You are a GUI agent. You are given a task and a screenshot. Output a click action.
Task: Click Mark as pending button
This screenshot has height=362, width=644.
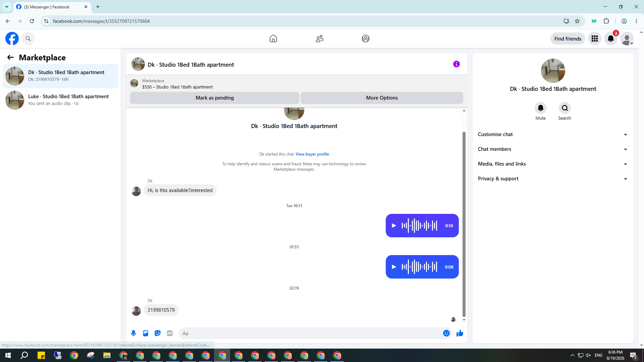click(x=215, y=98)
